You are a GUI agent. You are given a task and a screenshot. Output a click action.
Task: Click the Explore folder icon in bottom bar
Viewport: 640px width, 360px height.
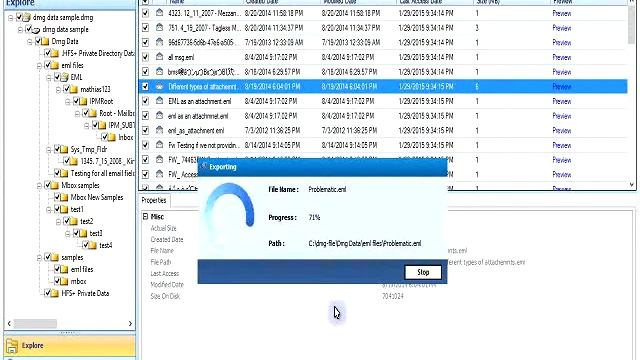pyautogui.click(x=12, y=346)
